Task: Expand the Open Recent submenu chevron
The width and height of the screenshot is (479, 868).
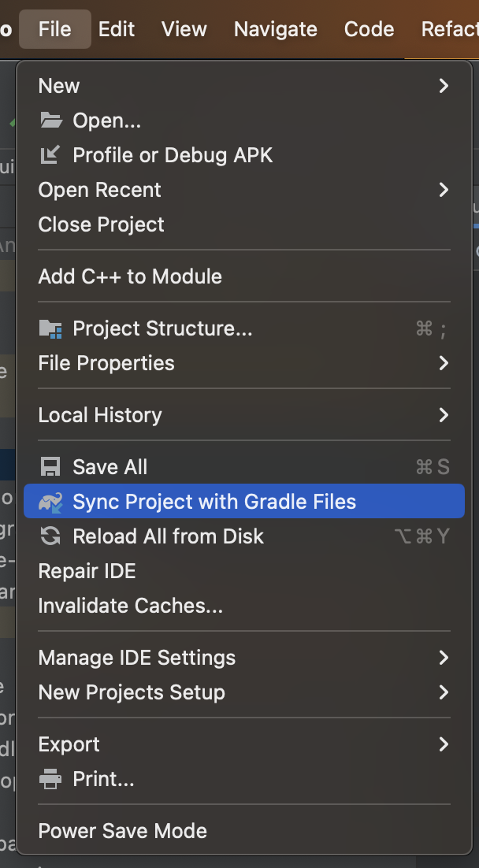Action: point(444,190)
